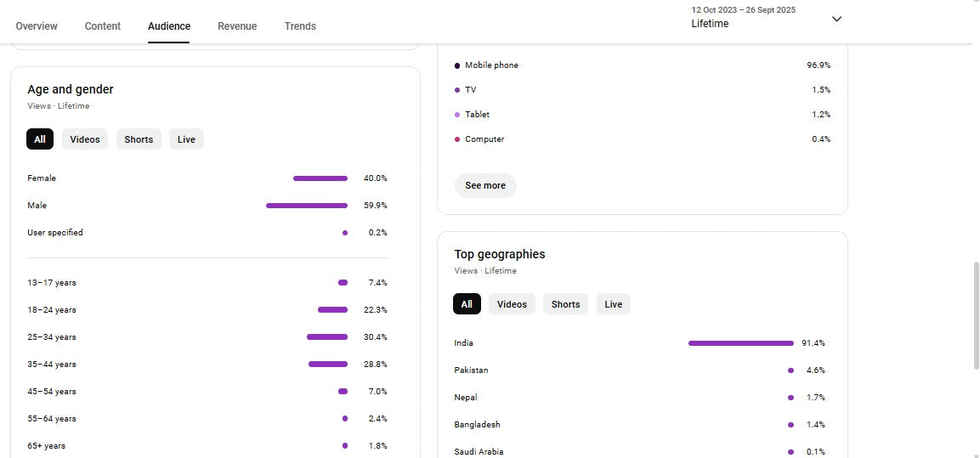Click the page vertical scrollbar
Screen dimensions: 980x458
pos(975,314)
